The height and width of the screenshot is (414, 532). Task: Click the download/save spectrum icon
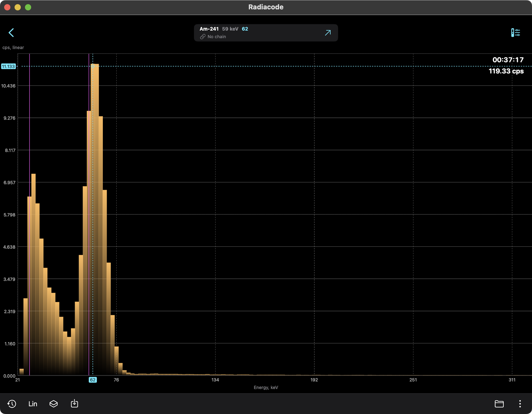click(x=74, y=404)
